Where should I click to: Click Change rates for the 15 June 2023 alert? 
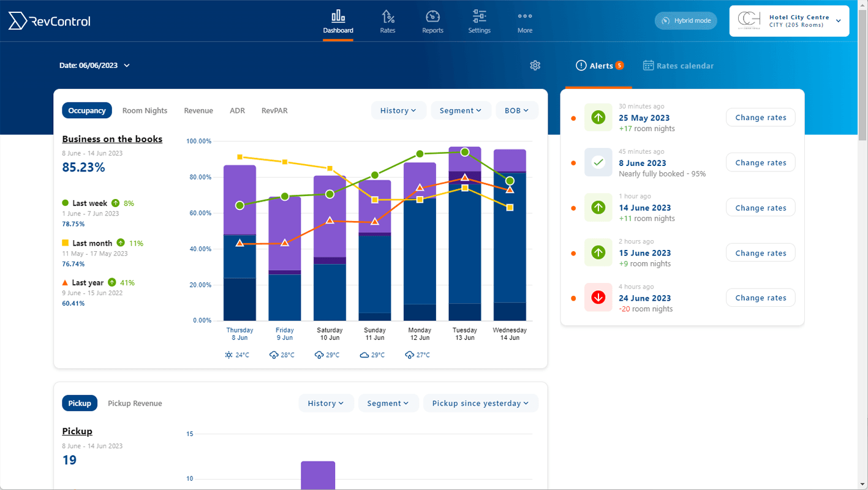tap(760, 252)
